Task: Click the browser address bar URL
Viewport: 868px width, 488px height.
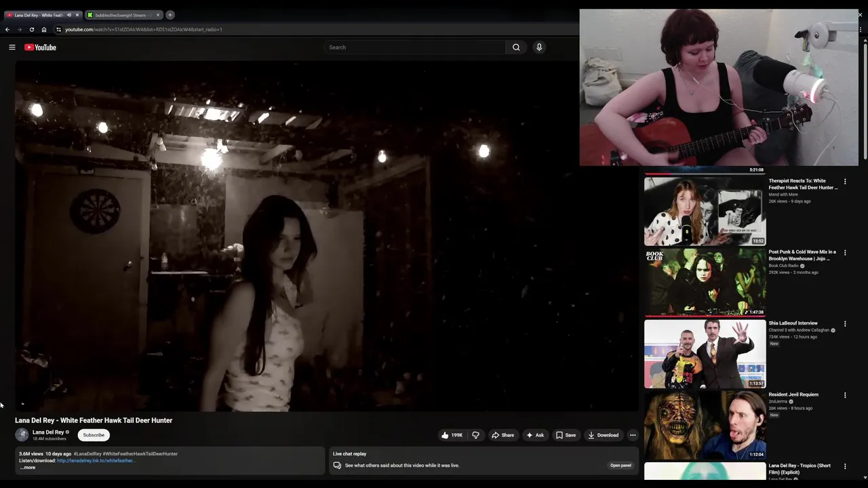Action: point(144,29)
